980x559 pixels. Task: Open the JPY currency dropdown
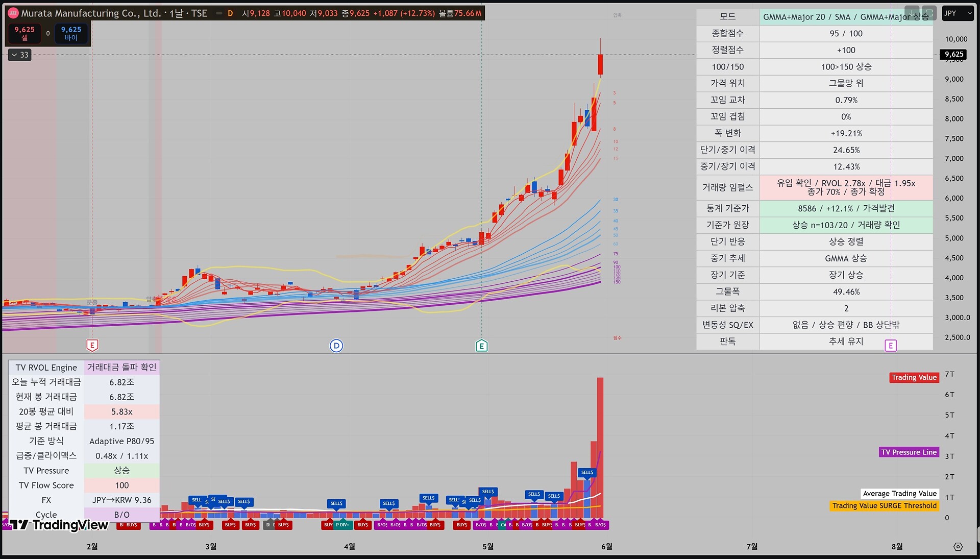(x=958, y=13)
